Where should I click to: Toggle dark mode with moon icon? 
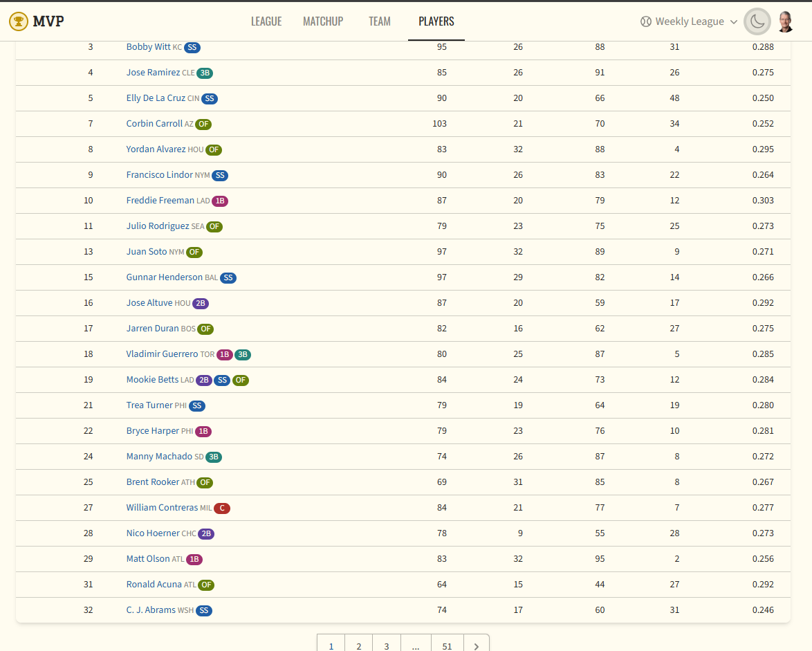pyautogui.click(x=757, y=21)
